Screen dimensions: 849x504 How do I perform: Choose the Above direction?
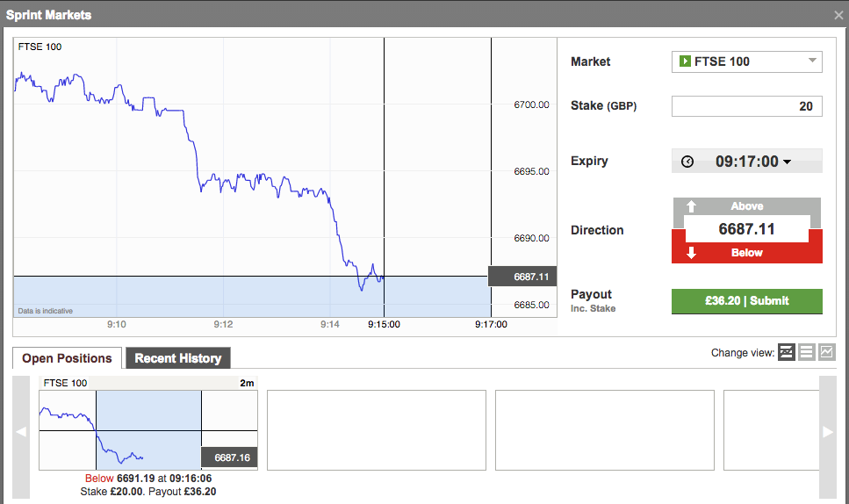[746, 206]
